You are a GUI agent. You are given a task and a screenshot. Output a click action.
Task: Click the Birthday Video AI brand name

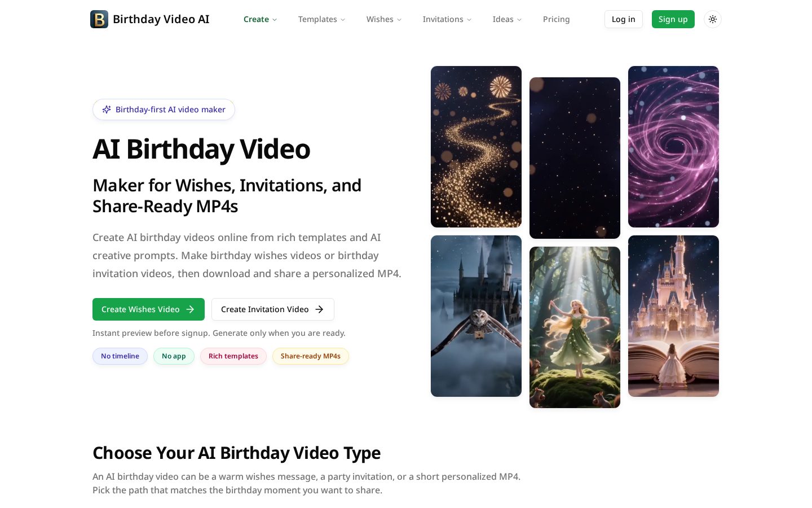tap(161, 19)
